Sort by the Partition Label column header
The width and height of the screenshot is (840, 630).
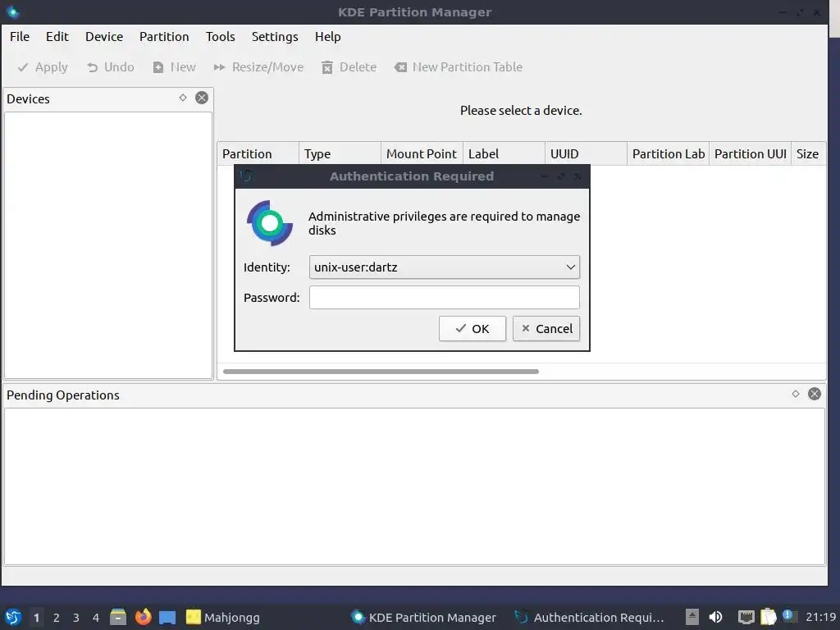point(668,153)
